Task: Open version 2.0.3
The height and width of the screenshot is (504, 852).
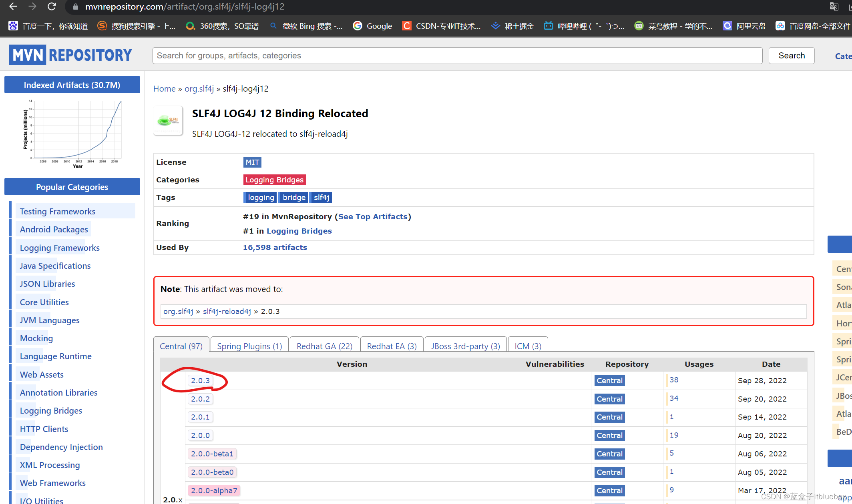Action: 200,380
